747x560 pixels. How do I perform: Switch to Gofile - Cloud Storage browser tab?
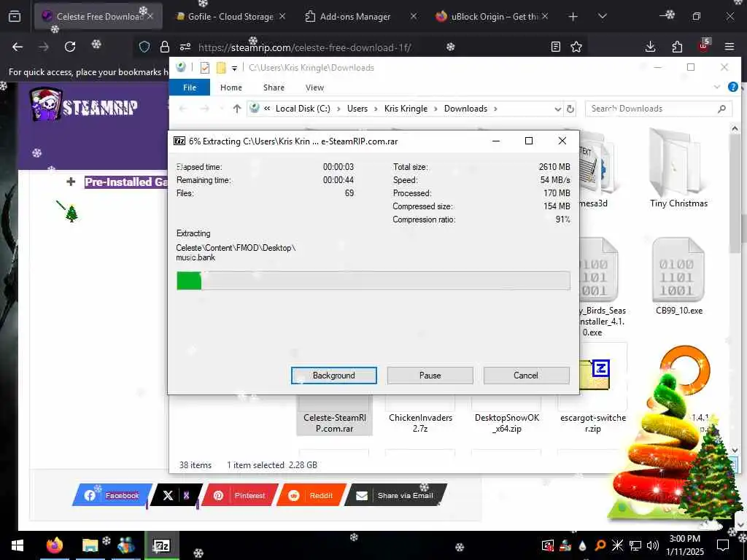(x=231, y=17)
